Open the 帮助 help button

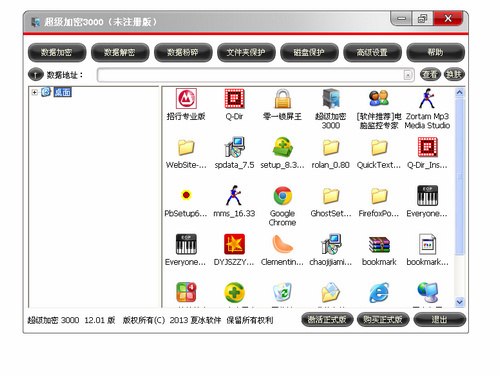pos(436,52)
